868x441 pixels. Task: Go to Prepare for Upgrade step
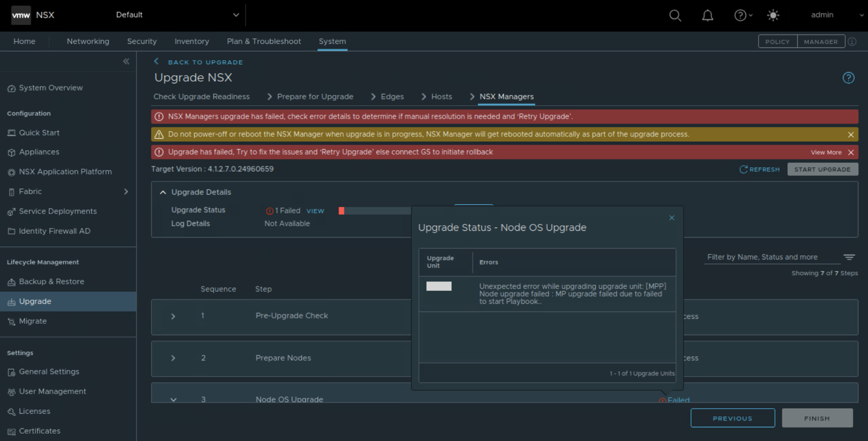tap(315, 97)
